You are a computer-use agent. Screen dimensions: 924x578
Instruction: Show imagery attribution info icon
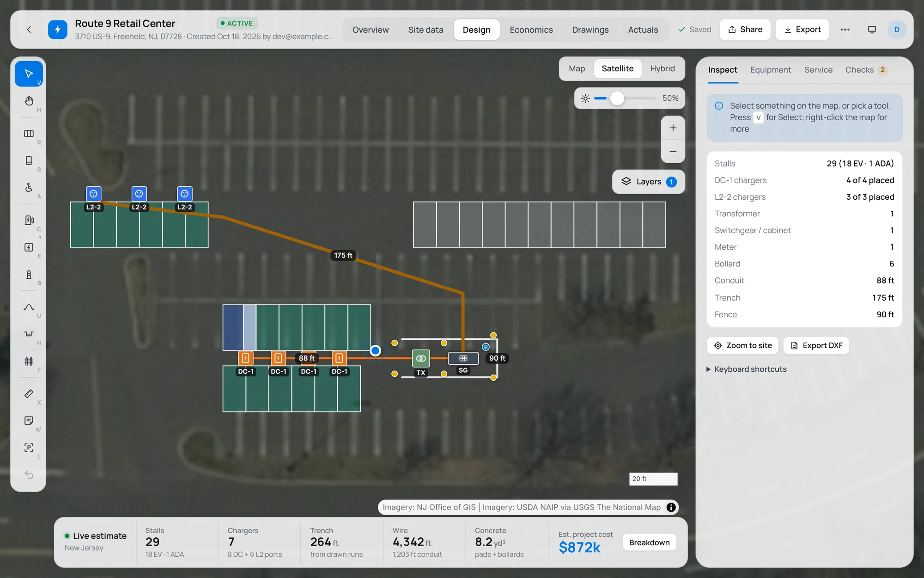click(x=671, y=507)
